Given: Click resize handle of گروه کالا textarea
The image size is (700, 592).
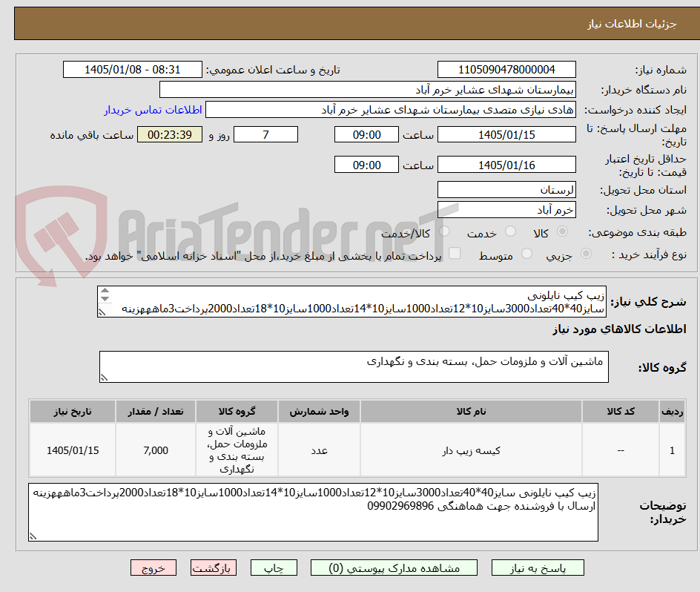Looking at the screenshot, I should pos(104,378).
